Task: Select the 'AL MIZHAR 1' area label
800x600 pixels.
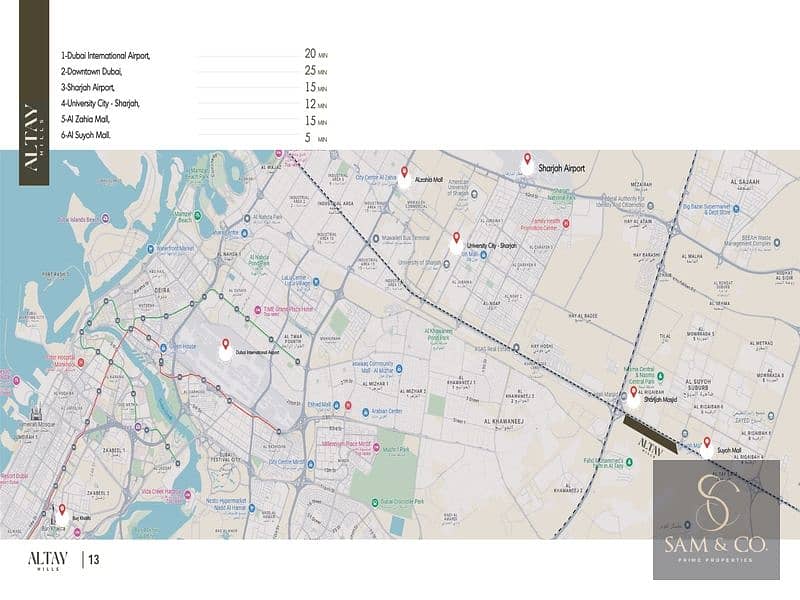Action: 376,384
